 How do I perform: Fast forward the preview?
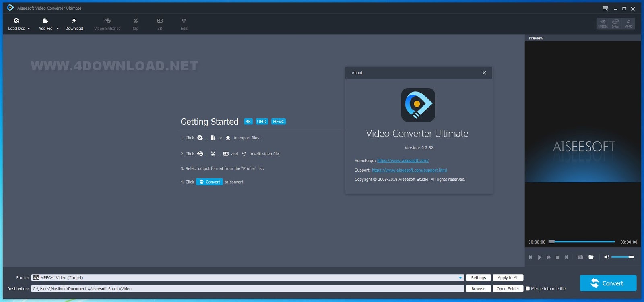549,257
